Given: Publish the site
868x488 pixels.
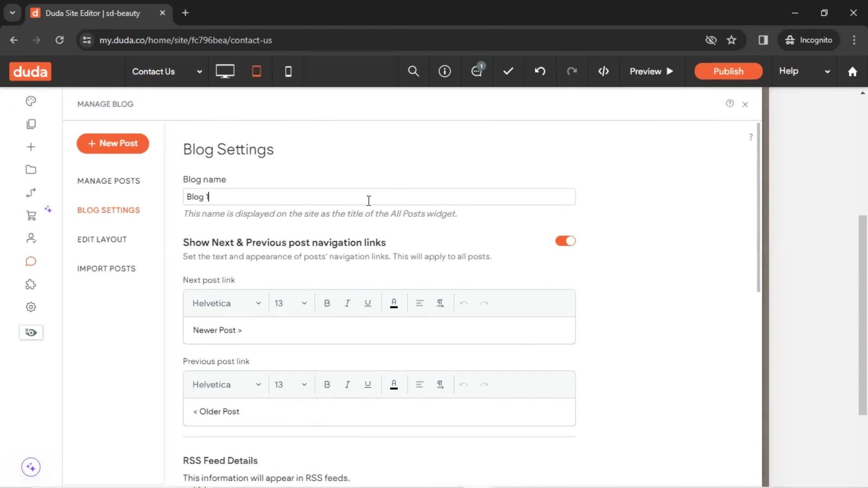Looking at the screenshot, I should (728, 71).
